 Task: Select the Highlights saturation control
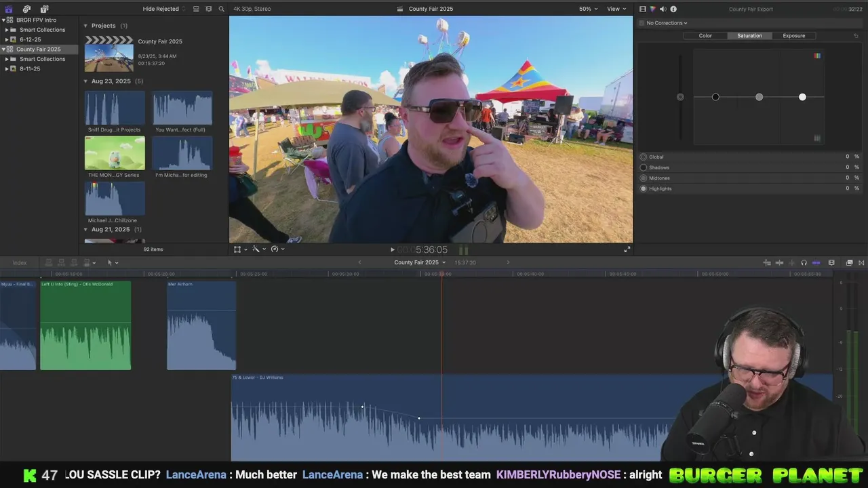644,188
